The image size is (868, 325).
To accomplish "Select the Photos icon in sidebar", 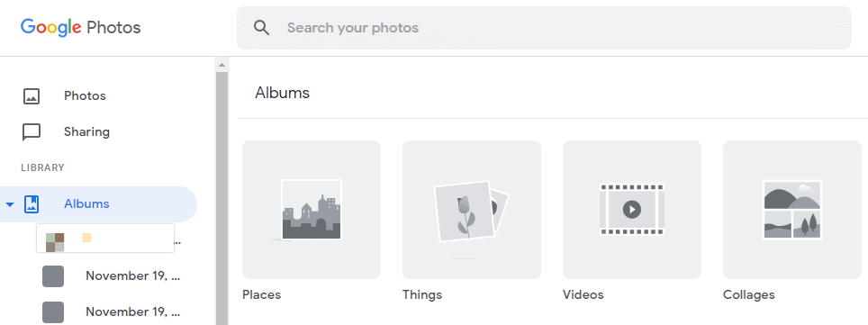I will click(x=32, y=95).
